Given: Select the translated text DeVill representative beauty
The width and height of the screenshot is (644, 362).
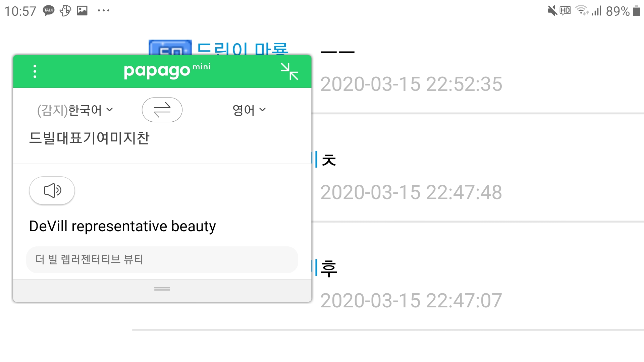Looking at the screenshot, I should [x=122, y=226].
